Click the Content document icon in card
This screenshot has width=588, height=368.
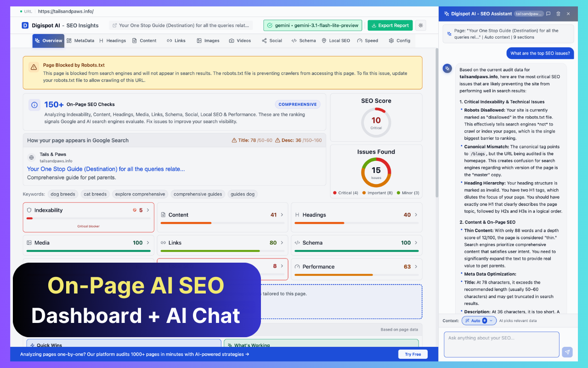[x=164, y=215]
